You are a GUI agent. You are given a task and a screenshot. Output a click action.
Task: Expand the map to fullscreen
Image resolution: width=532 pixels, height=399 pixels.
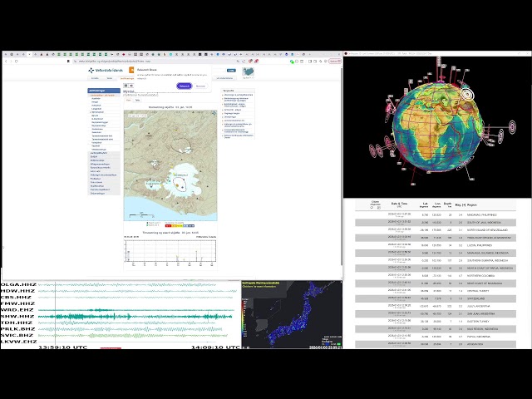[214, 113]
